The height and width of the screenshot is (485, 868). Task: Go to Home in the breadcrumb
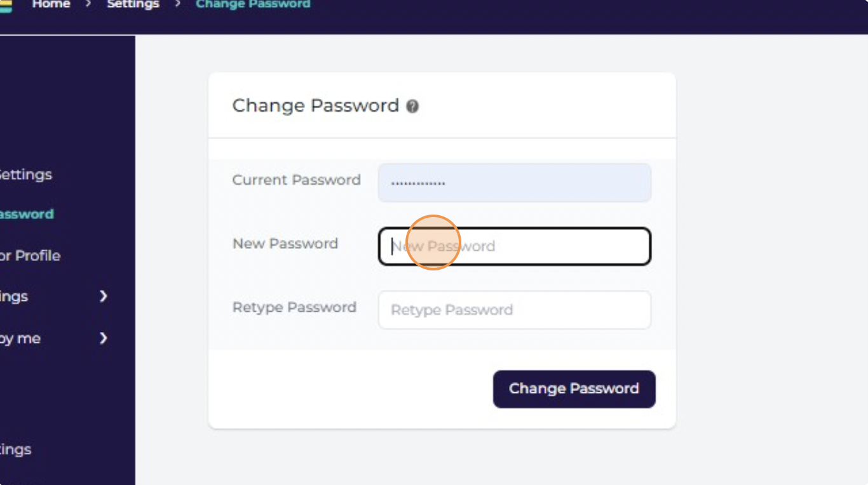point(51,4)
